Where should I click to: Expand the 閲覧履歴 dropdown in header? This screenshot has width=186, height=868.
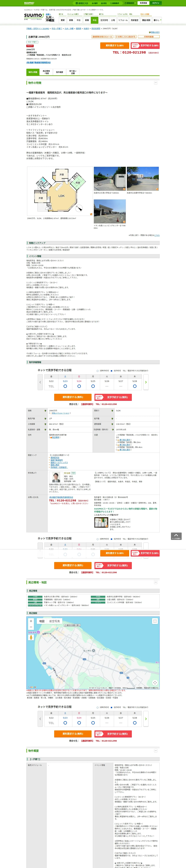coord(130,3)
